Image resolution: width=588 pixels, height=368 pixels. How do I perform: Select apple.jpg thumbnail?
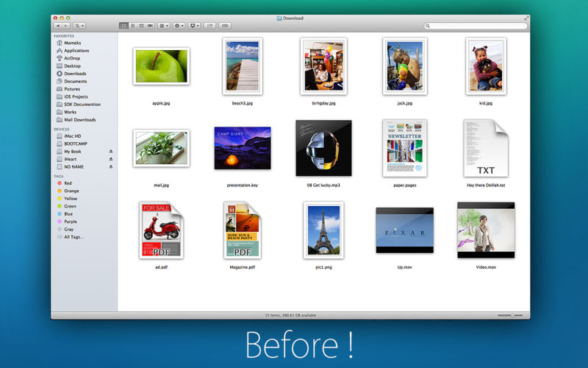[x=161, y=66]
